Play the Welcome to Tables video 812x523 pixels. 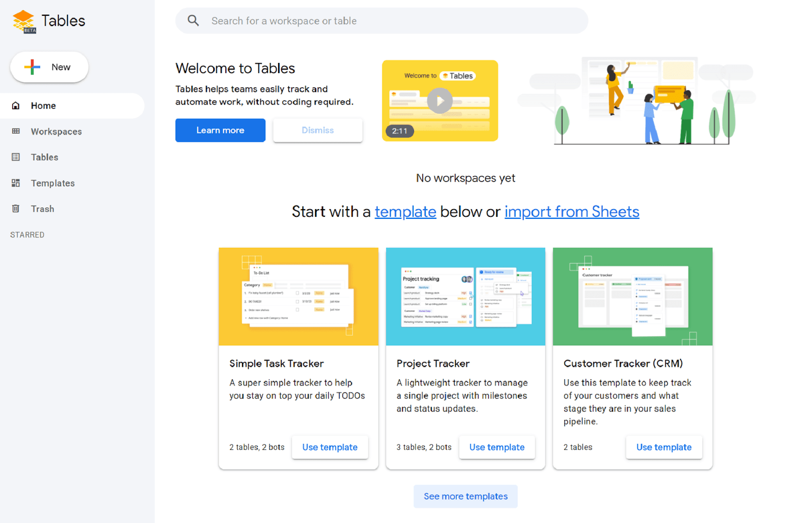coord(439,101)
